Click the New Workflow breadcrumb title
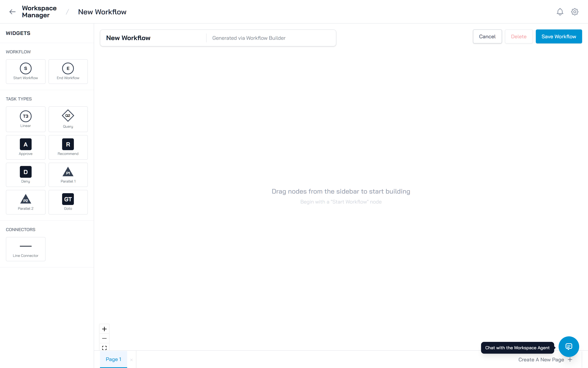 (x=102, y=12)
